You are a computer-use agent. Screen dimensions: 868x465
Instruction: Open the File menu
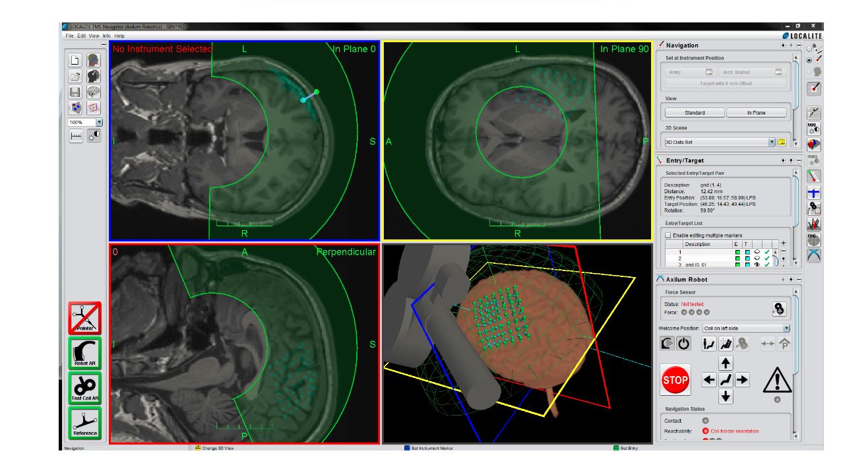[x=69, y=36]
